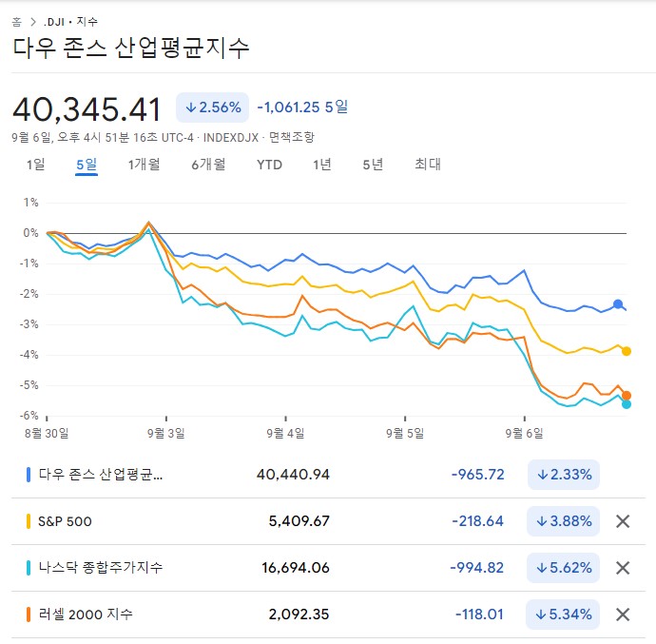Remove 나스닥 종합주가지수 comparison with X
656x644 pixels.
pyautogui.click(x=623, y=568)
